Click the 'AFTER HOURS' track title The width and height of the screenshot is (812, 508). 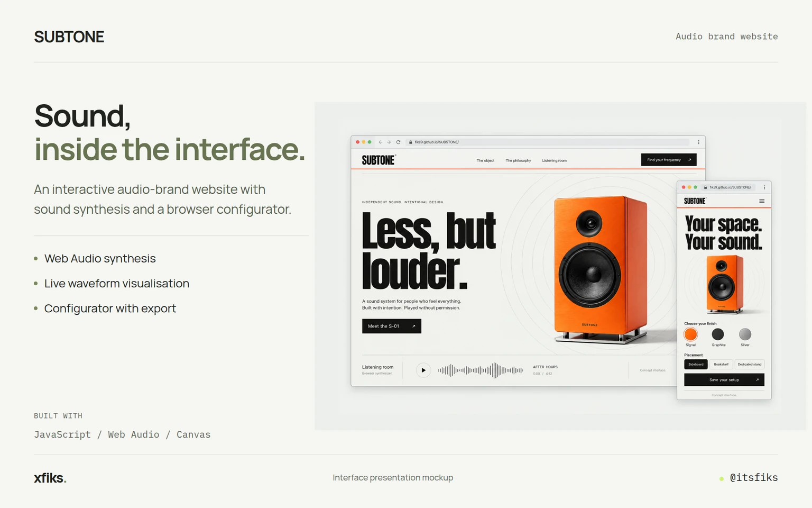545,367
